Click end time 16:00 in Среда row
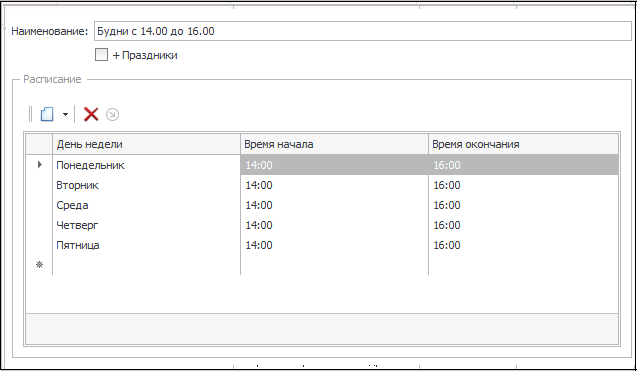The width and height of the screenshot is (637, 371). pyautogui.click(x=524, y=205)
